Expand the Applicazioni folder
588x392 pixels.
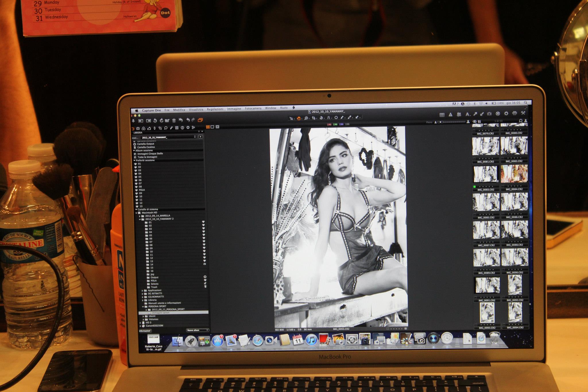[x=142, y=290]
